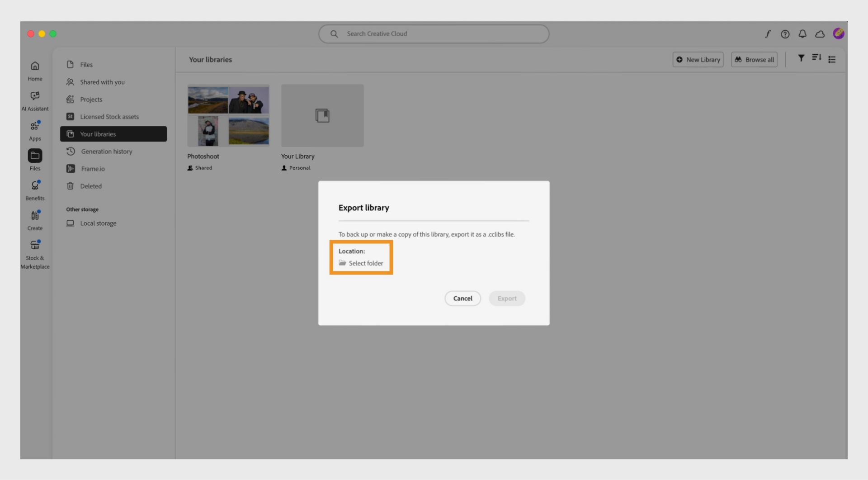This screenshot has width=868, height=480.
Task: Open notifications bell
Action: point(802,34)
